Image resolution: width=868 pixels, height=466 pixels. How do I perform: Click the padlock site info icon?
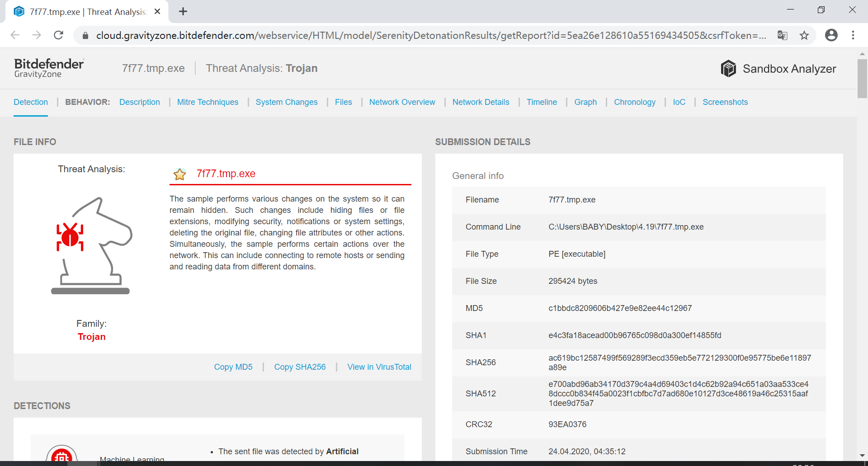tap(85, 35)
